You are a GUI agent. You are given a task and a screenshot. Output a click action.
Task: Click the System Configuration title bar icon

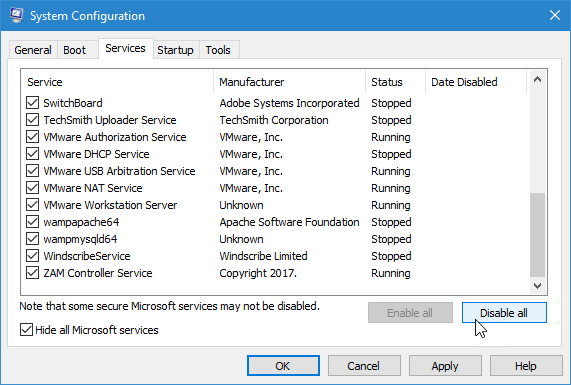pyautogui.click(x=16, y=15)
